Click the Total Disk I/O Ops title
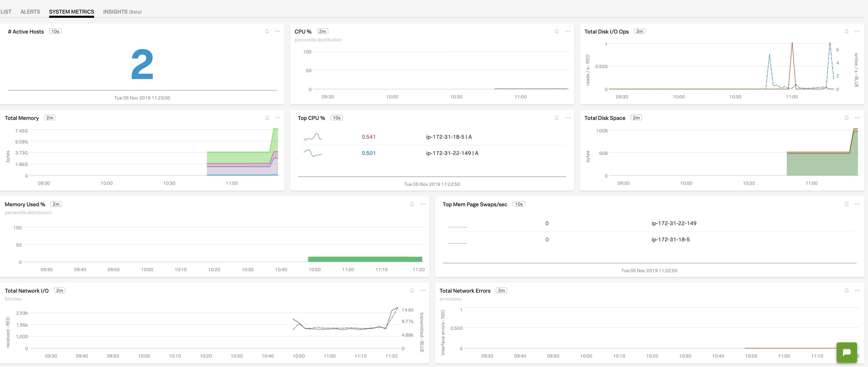The image size is (868, 367). click(607, 32)
